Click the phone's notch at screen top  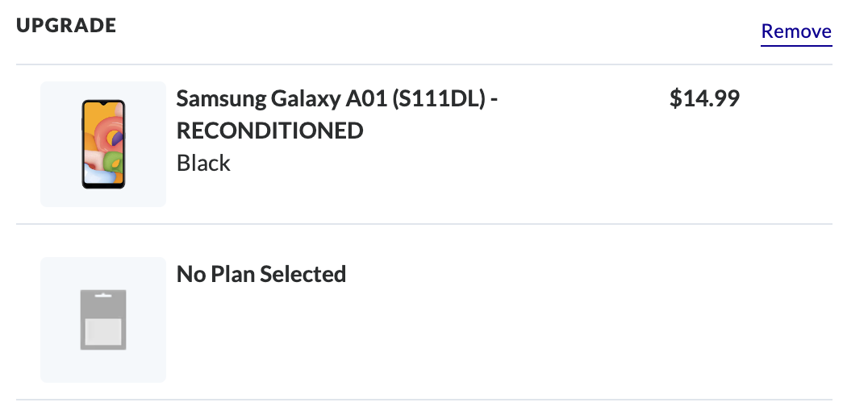[x=103, y=103]
